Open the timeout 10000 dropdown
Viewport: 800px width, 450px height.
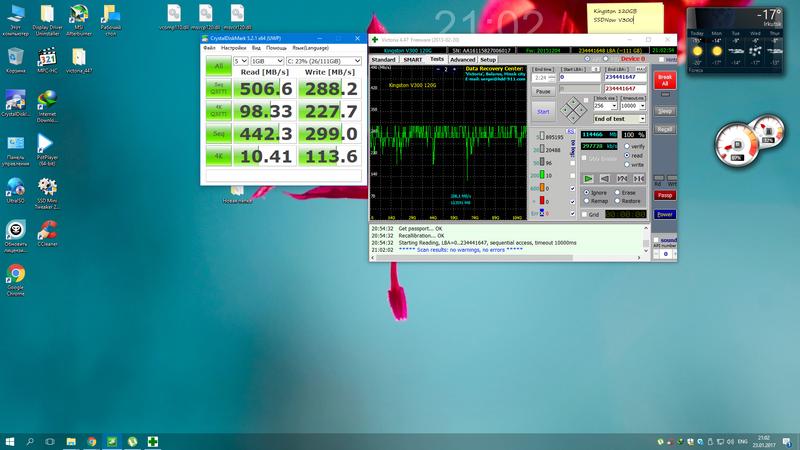point(633,106)
